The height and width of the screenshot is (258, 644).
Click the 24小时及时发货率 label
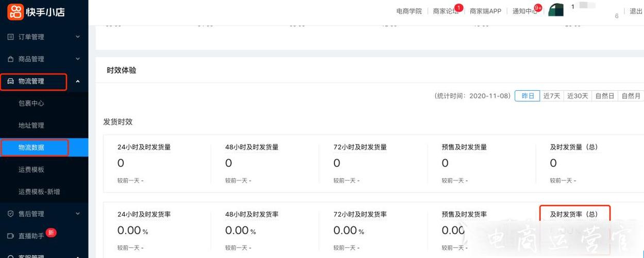(144, 214)
